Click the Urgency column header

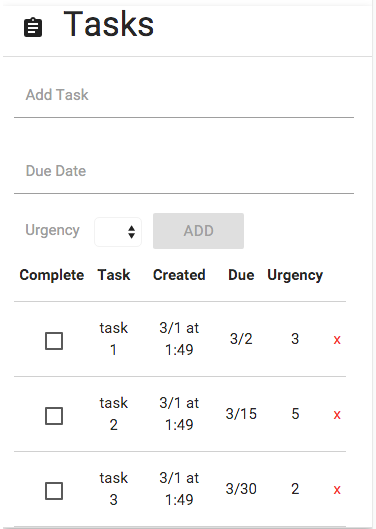[295, 276]
